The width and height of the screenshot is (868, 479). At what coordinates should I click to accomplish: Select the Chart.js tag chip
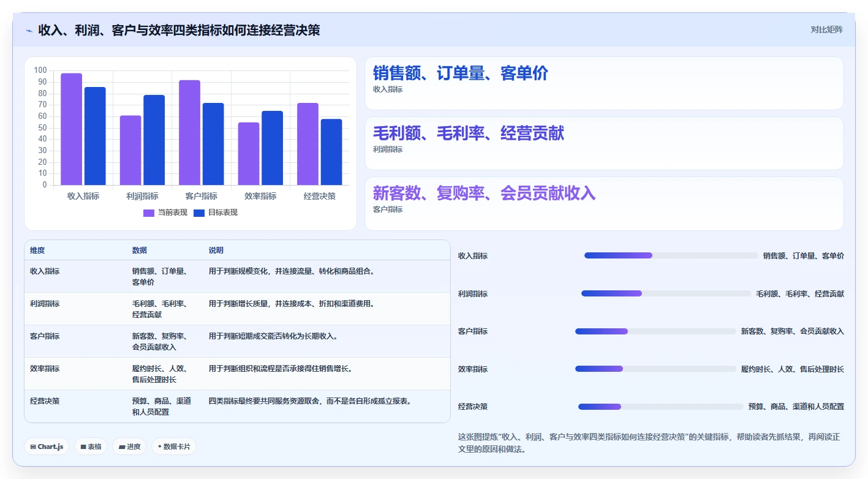point(47,447)
